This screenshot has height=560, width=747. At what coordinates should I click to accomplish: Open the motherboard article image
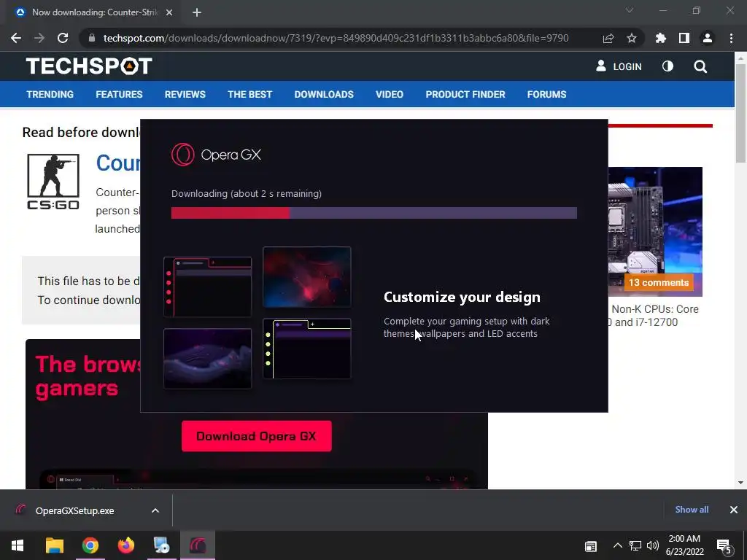(x=655, y=231)
